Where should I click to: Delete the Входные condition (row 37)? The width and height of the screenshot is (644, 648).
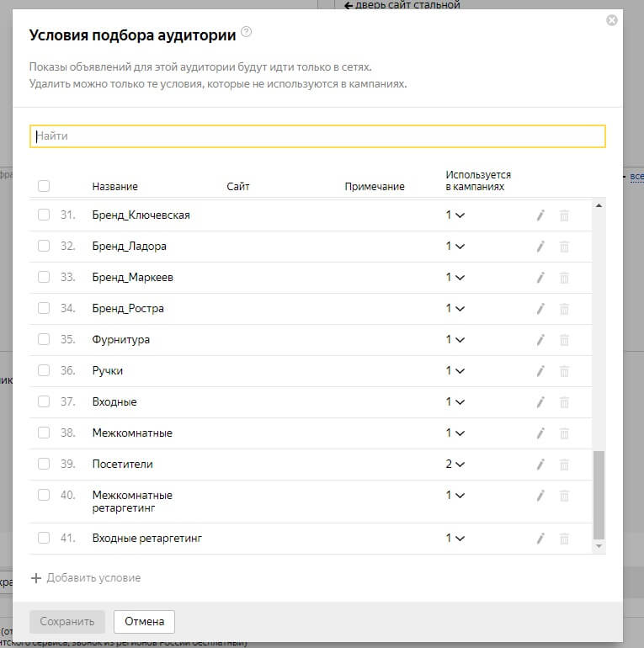[564, 402]
